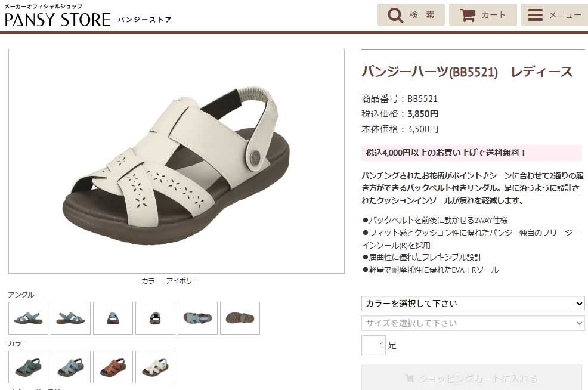Click the ショッピングカートに入れる button
The width and height of the screenshot is (588, 390).
(472, 378)
